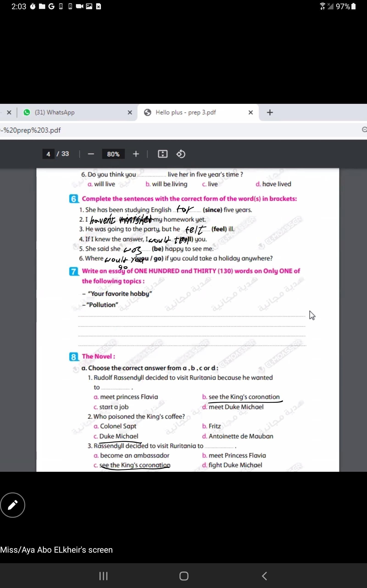Screen dimensions: 367x588
Task: Zoom in the PDF with plus
Action: (x=136, y=154)
